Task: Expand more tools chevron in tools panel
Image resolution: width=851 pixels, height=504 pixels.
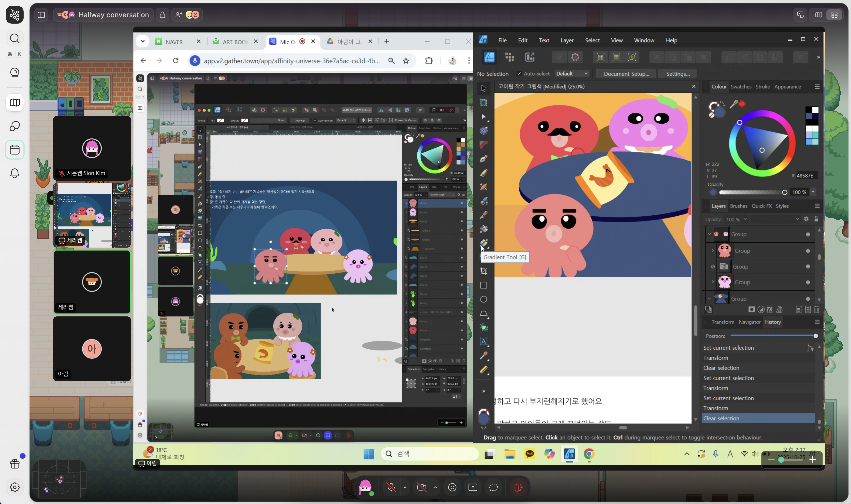Action: click(484, 391)
